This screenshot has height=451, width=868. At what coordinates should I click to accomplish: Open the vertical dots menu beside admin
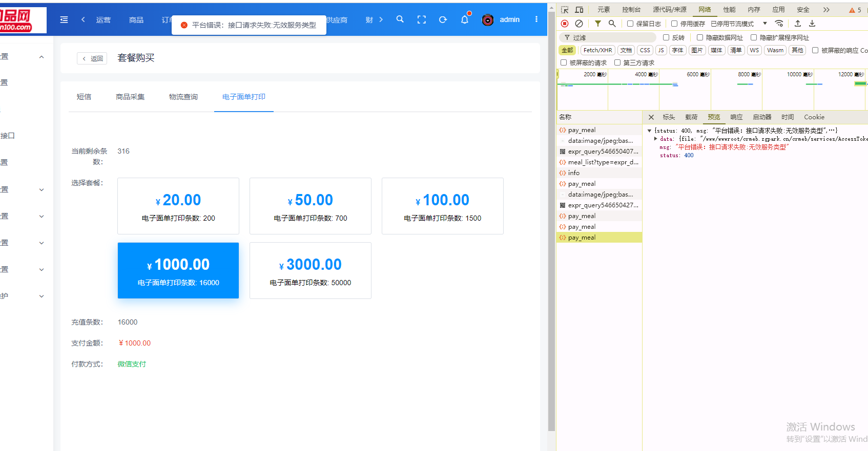[x=536, y=19]
